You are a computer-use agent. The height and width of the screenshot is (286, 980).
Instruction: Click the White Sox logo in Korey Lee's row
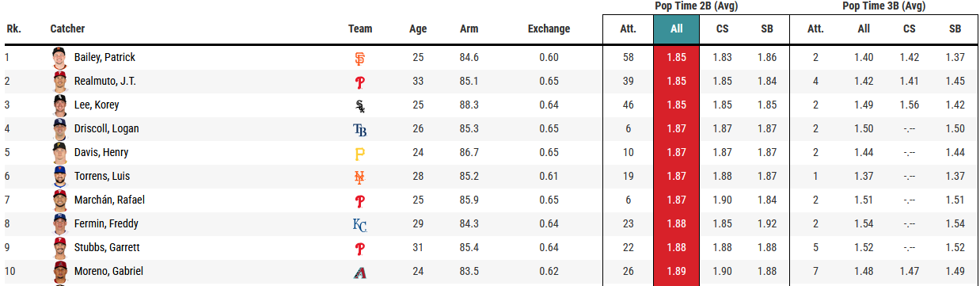coord(359,105)
